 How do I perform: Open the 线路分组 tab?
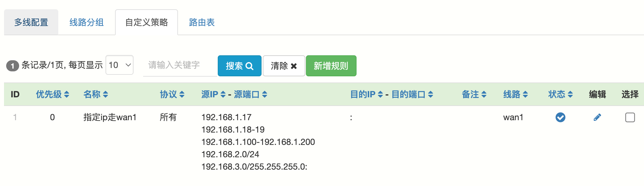[x=86, y=22]
